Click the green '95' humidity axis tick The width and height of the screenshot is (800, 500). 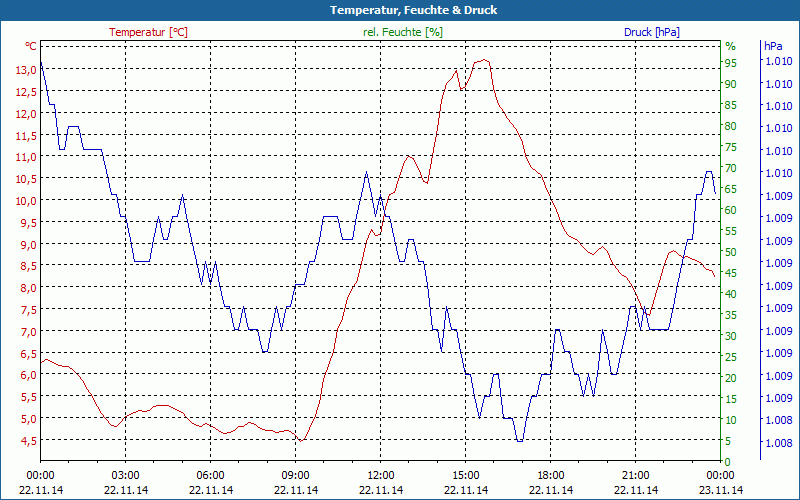click(x=731, y=63)
